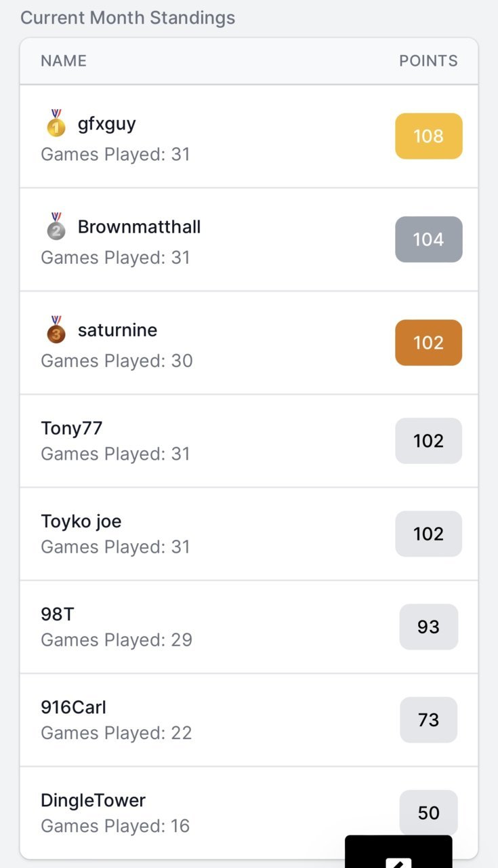498x868 pixels.
Task: Open Brownmatthall's player name
Action: 139,226
